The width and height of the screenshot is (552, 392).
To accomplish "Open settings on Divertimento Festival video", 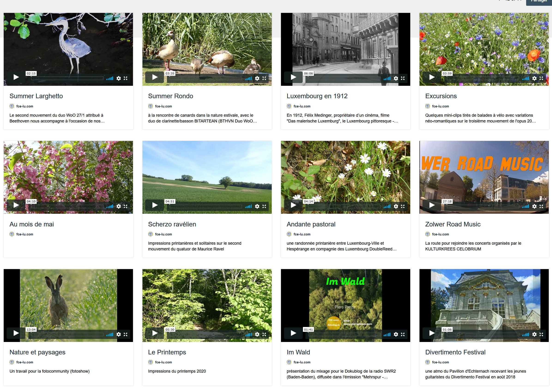I will 534,334.
